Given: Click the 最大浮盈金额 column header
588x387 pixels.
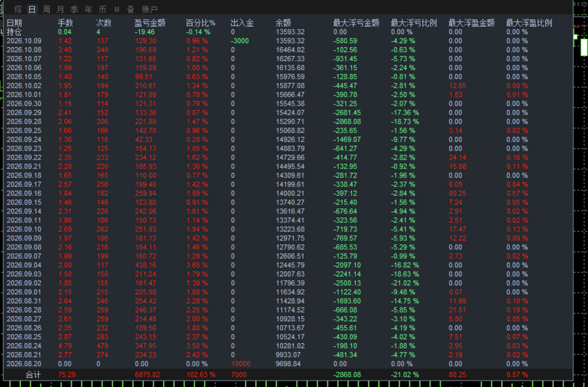Looking at the screenshot, I should 471,23.
